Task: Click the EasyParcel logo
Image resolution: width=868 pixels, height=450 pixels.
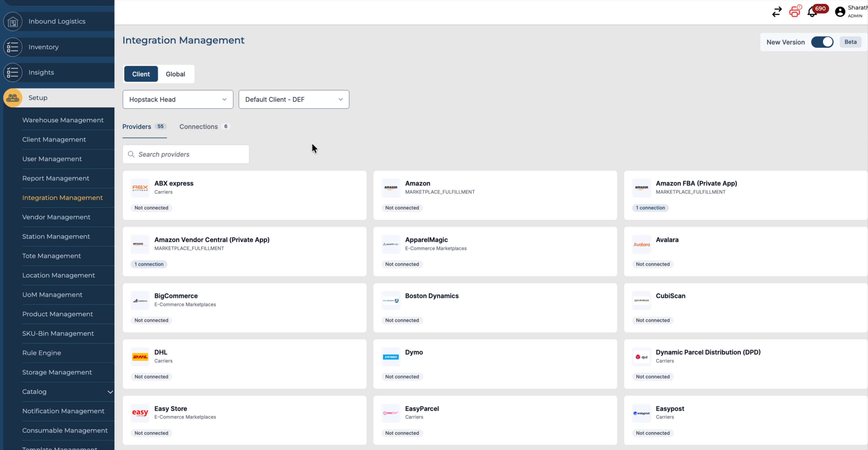Action: 390,413
